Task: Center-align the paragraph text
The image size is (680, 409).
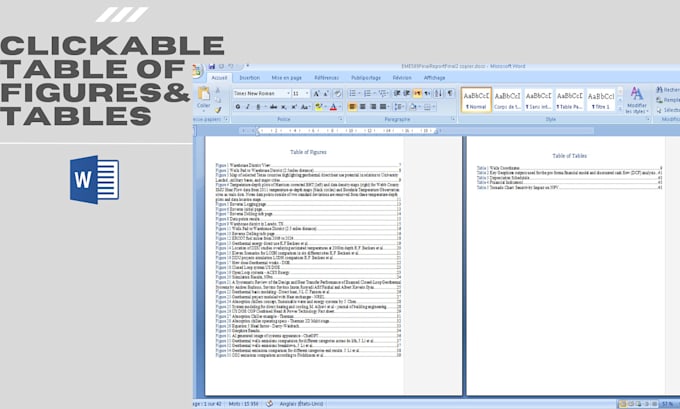Action: pos(363,107)
